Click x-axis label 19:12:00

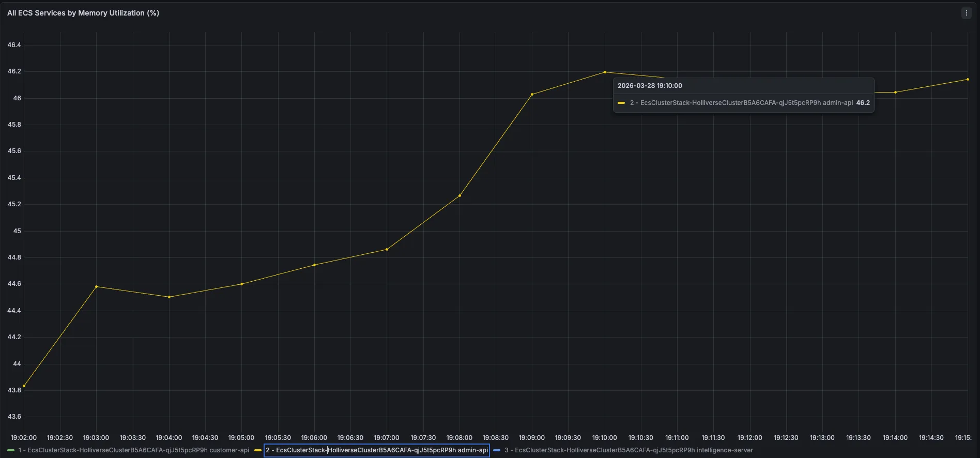coord(749,438)
